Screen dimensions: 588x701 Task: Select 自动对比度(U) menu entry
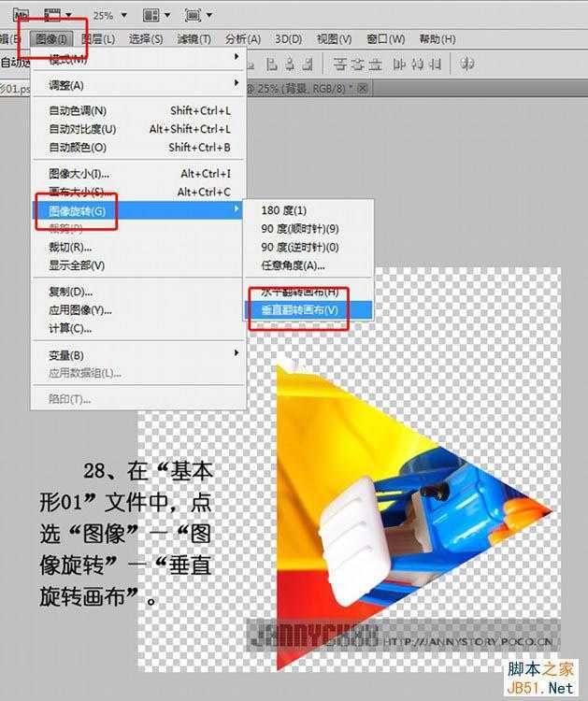point(138,129)
